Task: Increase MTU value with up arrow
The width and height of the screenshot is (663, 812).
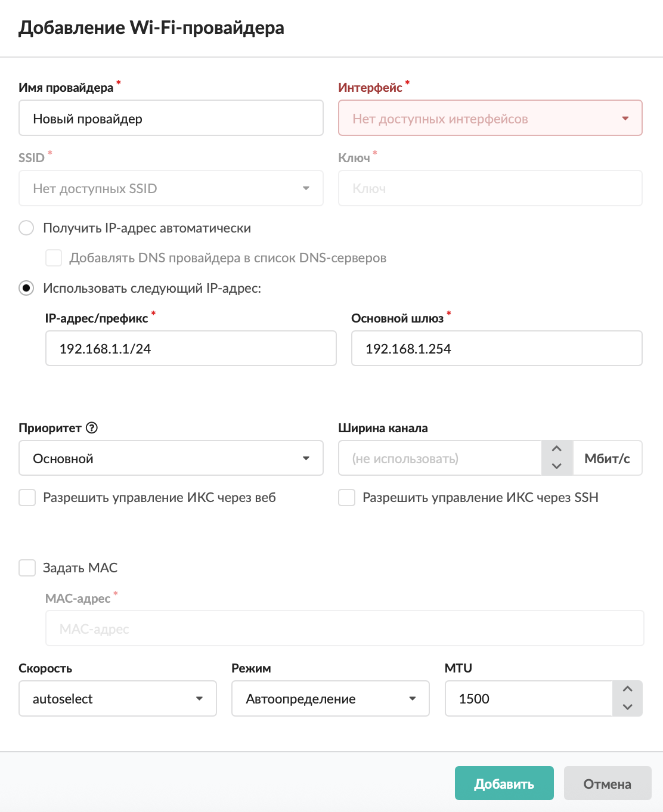Action: coord(627,690)
